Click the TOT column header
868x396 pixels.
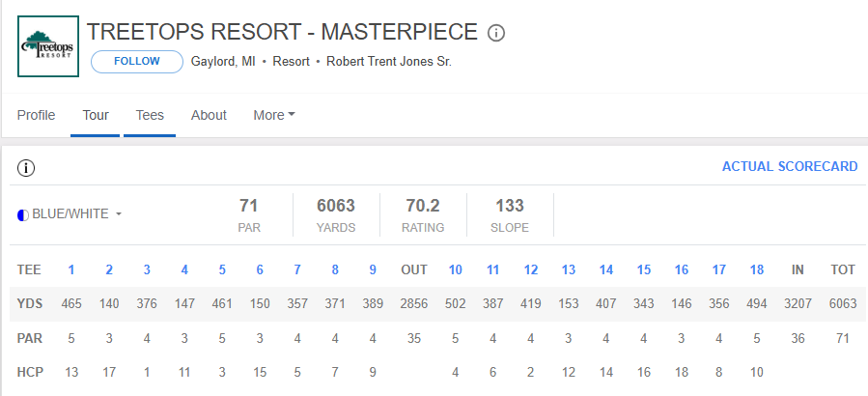tap(843, 269)
